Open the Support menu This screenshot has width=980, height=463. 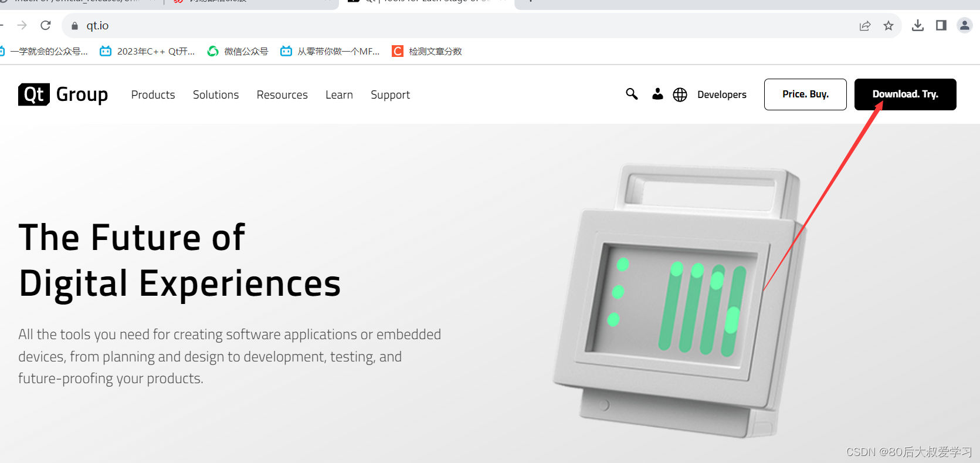click(390, 95)
